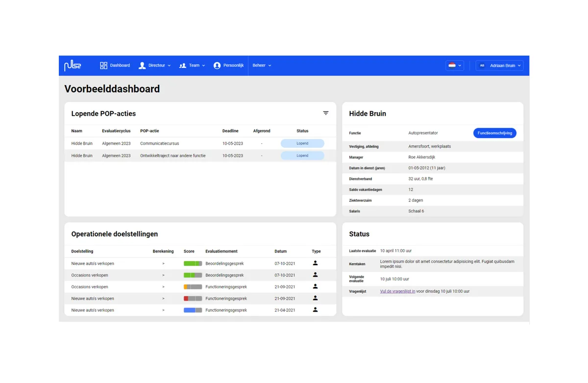Click the Lopend status badge for Ontwikkeltraject
Viewport: 588px width, 383px height.
click(x=302, y=155)
